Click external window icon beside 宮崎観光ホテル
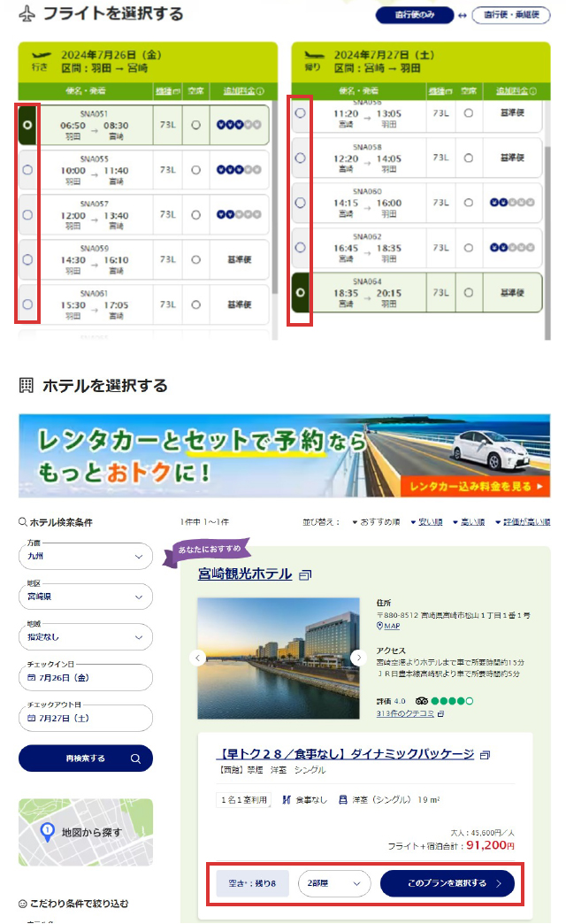The height and width of the screenshot is (924, 566). pos(305,575)
